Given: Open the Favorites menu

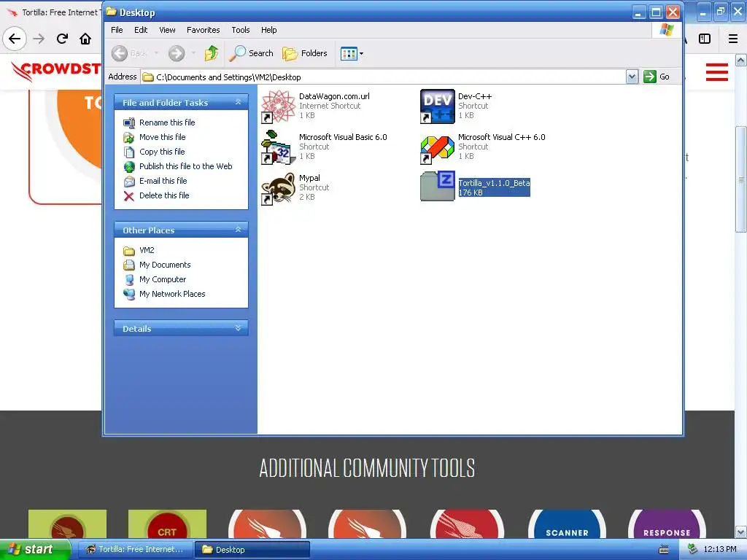Looking at the screenshot, I should (203, 30).
